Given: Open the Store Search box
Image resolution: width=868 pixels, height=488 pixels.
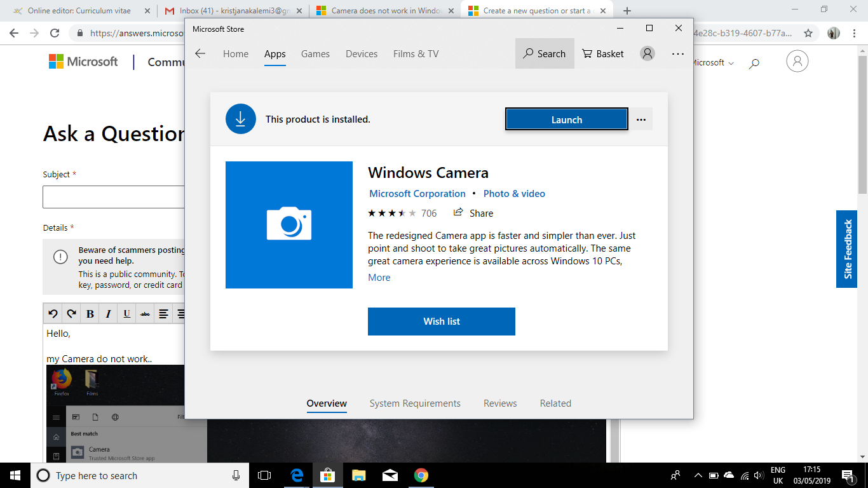Looking at the screenshot, I should [545, 54].
